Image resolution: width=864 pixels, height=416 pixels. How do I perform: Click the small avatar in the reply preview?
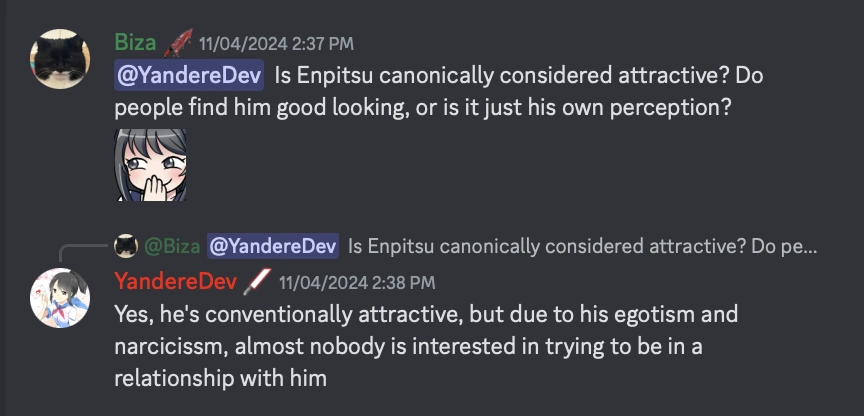pyautogui.click(x=126, y=246)
